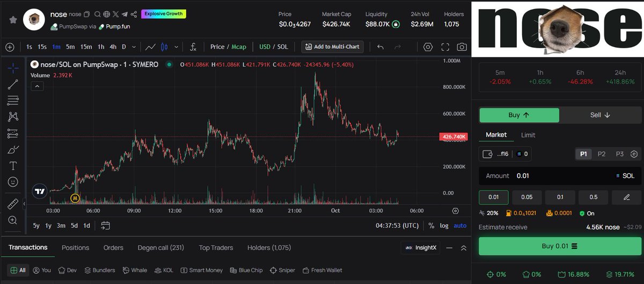Click the share icon beside Explosive Growth
Screen dimensions: 644x284
(x=134, y=14)
